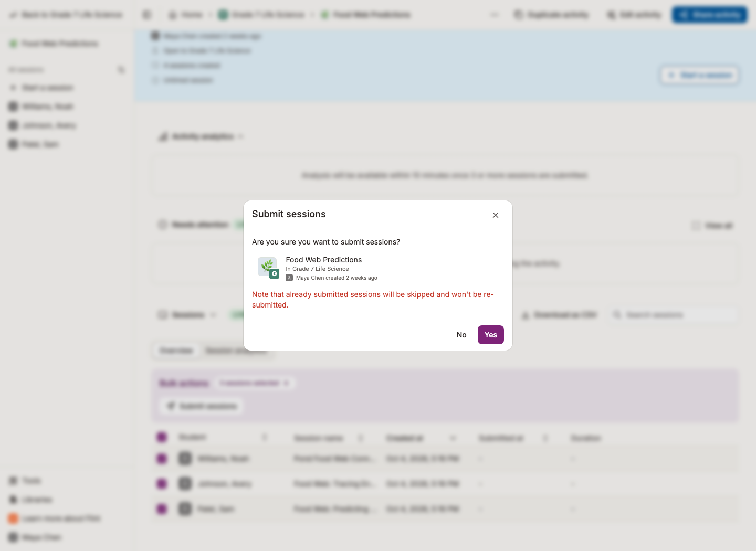Screen dimensions: 756x551
Task: Click the blurred blue button in top bar
Action: [x=709, y=15]
